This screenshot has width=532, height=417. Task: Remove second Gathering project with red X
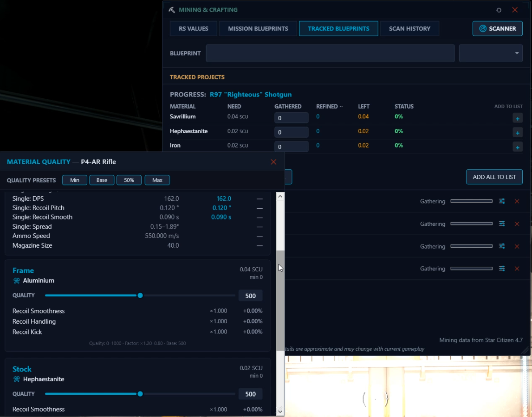coord(517,224)
